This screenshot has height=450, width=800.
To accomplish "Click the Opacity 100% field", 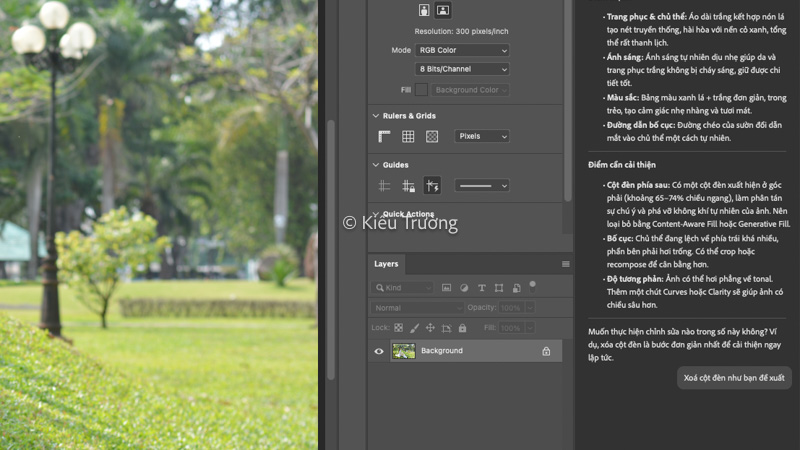I will pyautogui.click(x=512, y=308).
